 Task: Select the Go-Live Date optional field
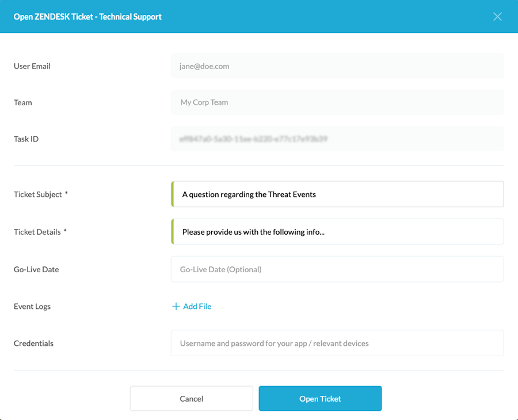pos(337,269)
